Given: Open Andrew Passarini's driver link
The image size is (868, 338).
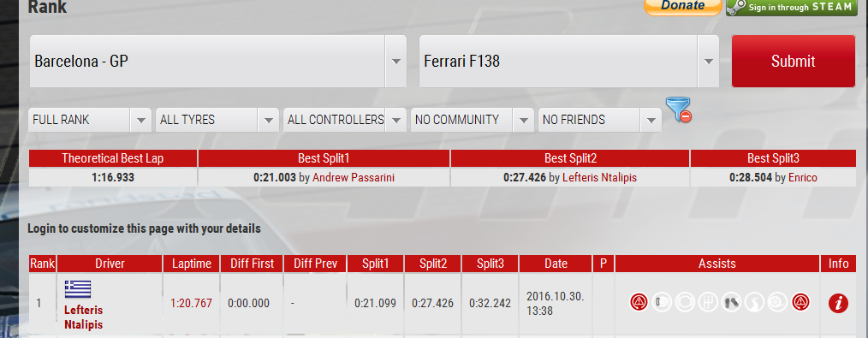Looking at the screenshot, I should 354,178.
